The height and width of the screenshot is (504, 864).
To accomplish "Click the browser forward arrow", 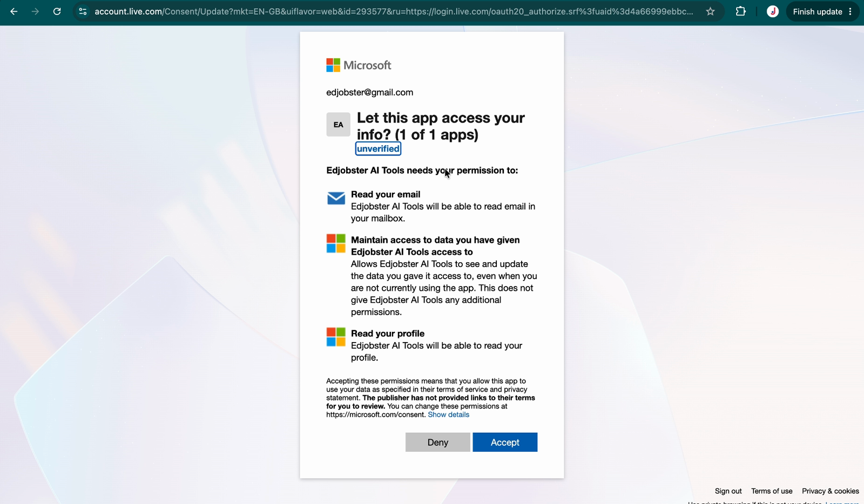I will (35, 11).
